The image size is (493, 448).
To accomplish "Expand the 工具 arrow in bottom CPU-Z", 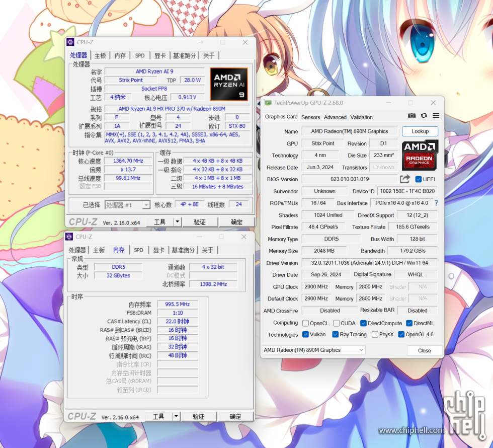I will tap(176, 416).
